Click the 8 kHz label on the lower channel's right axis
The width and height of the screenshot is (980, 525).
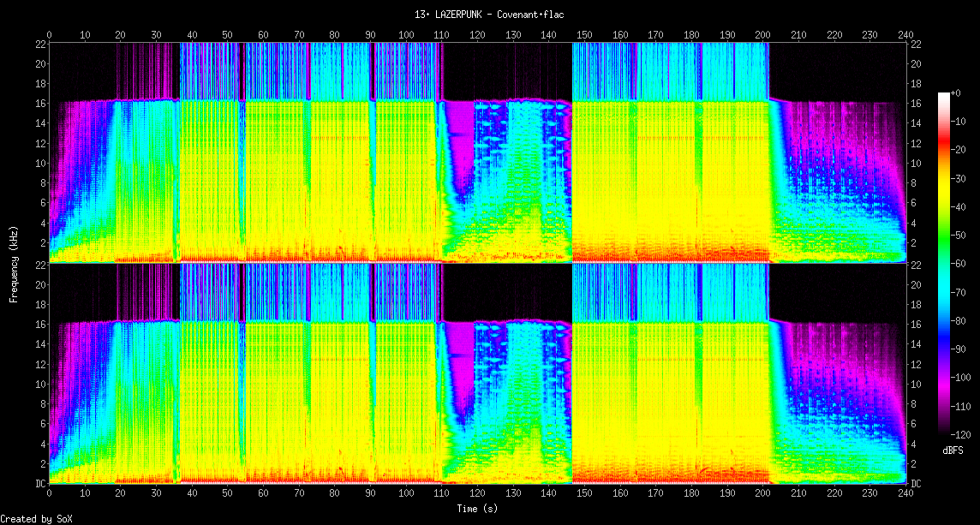tap(914, 404)
